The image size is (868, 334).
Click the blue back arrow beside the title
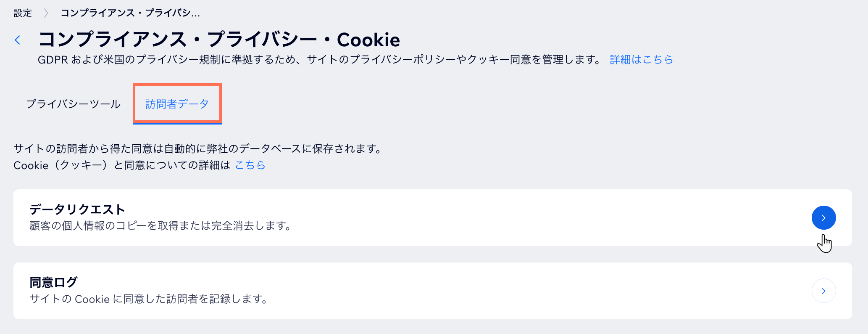tap(18, 40)
